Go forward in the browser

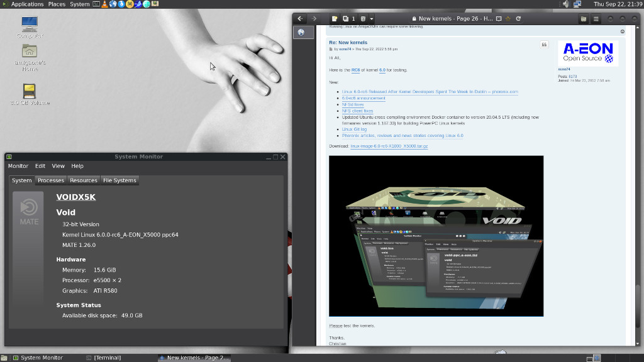click(x=314, y=18)
